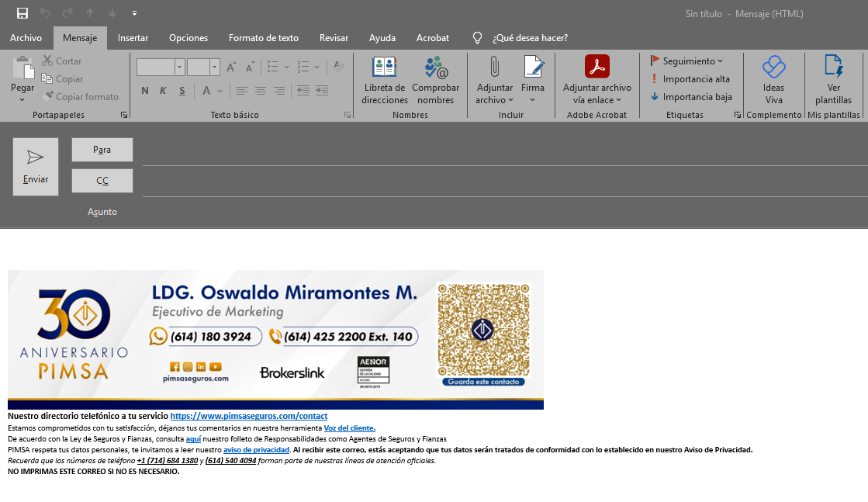Click the bullet list icon

coord(272,67)
